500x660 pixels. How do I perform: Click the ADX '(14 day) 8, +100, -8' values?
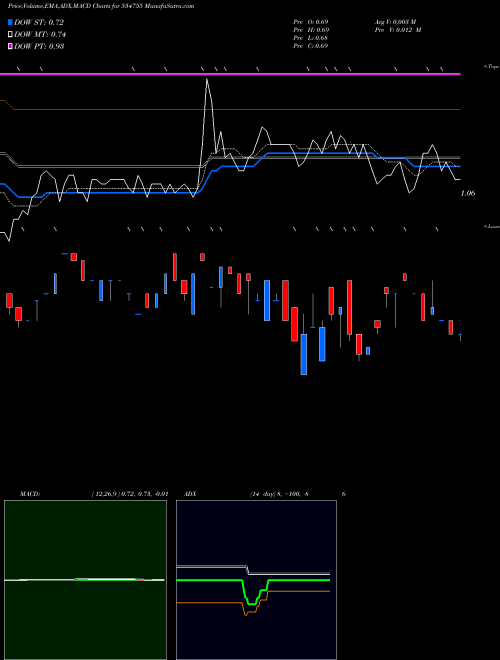[x=278, y=494]
